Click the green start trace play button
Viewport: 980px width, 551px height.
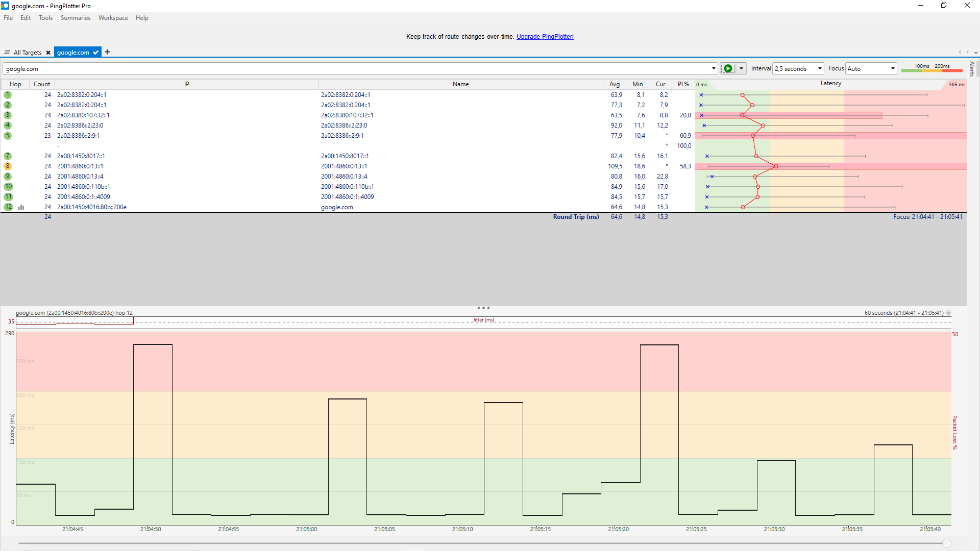pyautogui.click(x=728, y=68)
